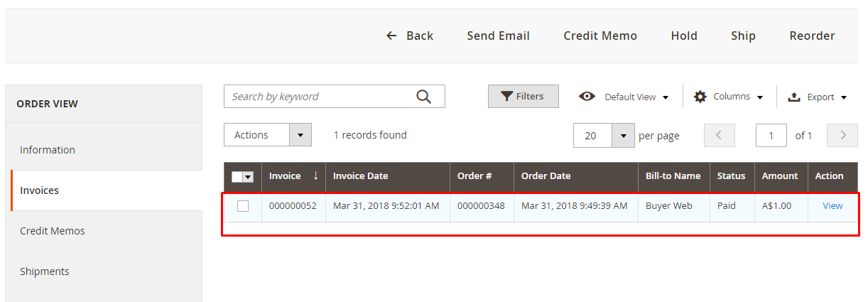Open the Filters panel

[523, 97]
